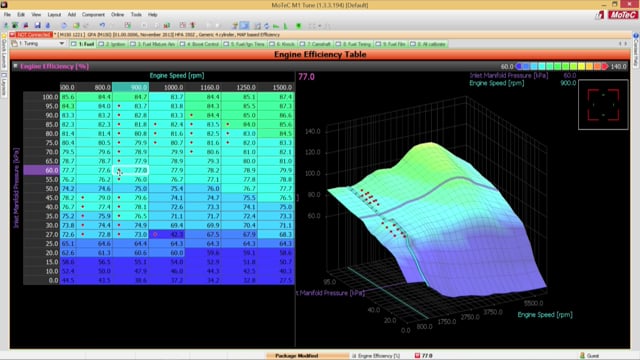Viewport: 640px width, 360px height.
Task: Click the red-purple third toolbar icon
Action: pos(26,25)
